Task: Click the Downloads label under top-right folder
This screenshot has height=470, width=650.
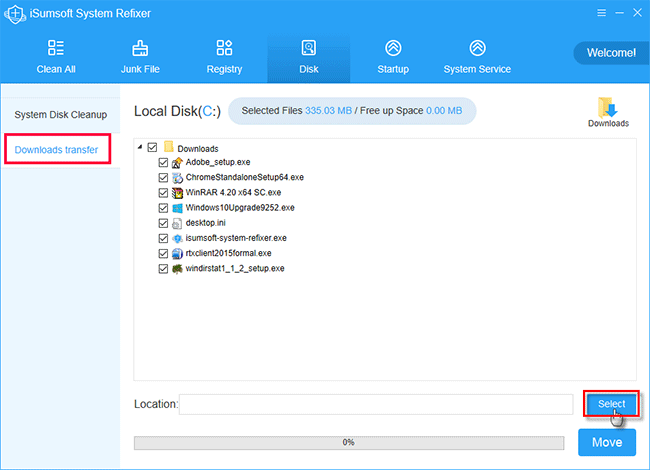Action: pos(608,124)
